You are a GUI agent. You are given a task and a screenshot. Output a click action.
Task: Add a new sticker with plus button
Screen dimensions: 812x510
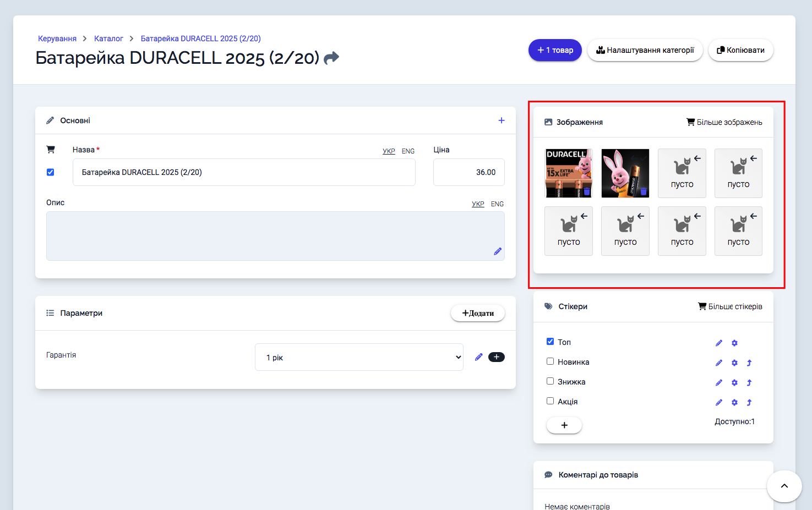(564, 425)
